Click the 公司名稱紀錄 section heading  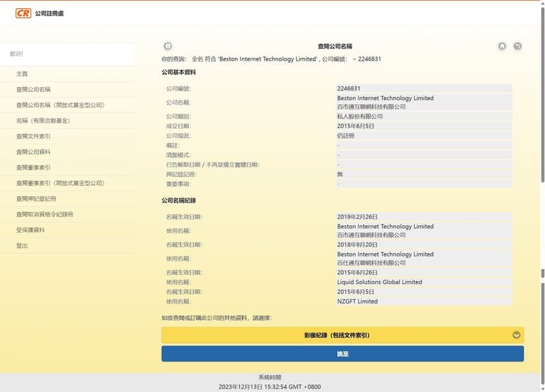(x=178, y=200)
